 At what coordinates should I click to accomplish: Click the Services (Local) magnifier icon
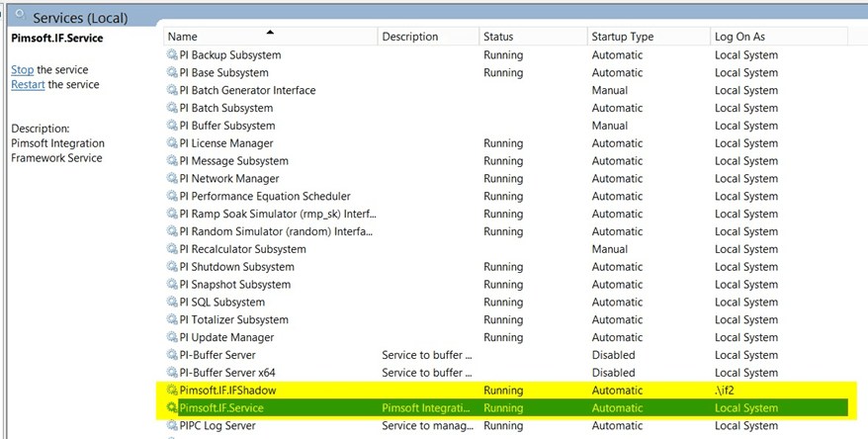pos(21,15)
